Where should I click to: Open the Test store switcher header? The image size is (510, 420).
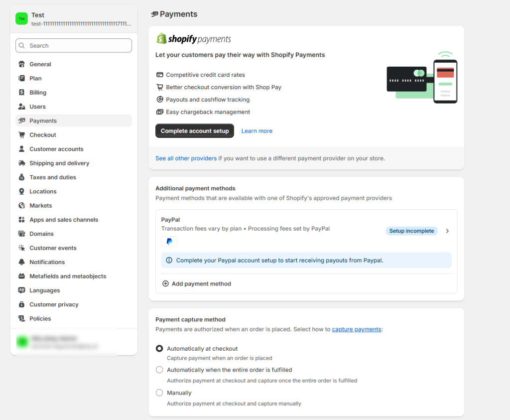click(73, 18)
